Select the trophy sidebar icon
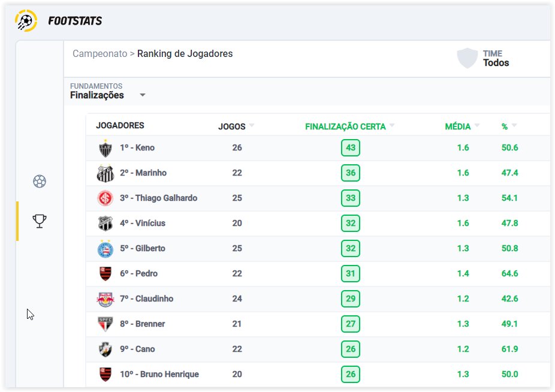555x392 pixels. (40, 221)
